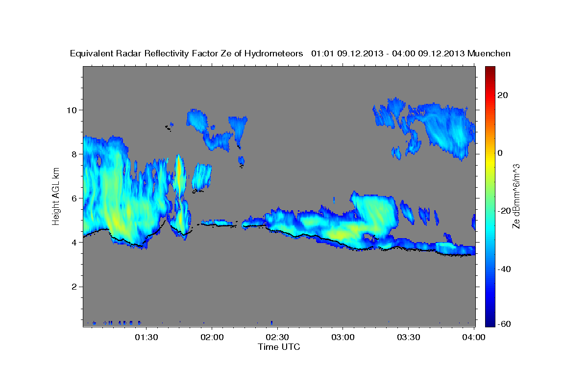This screenshot has width=588, height=392.
Task: Click the Height AGL km axis title
Action: tap(56, 197)
